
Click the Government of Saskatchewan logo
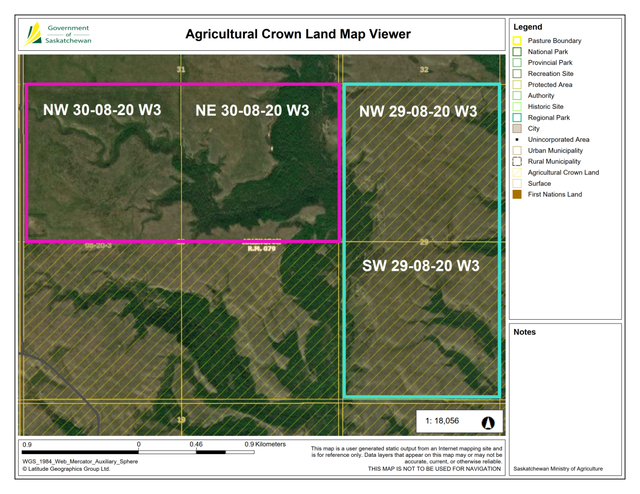point(54,35)
